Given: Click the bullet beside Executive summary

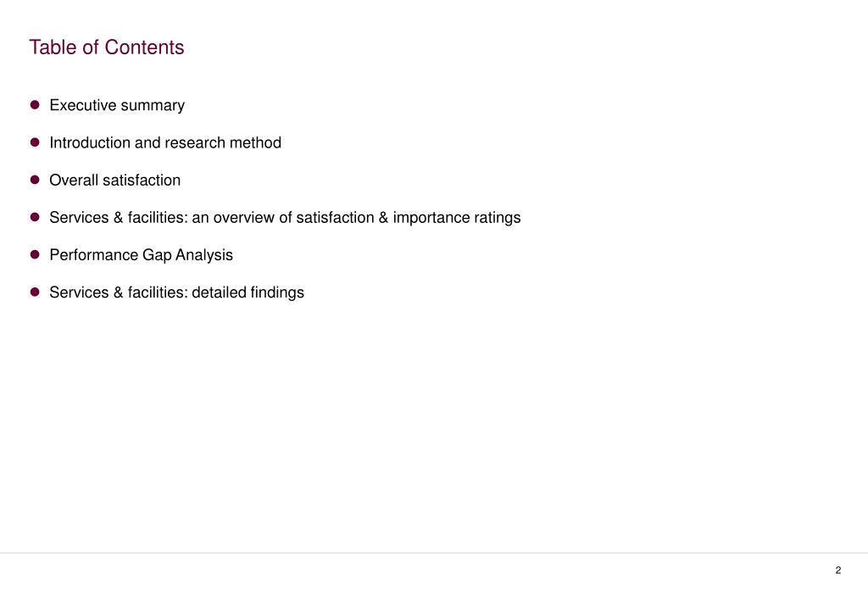Looking at the screenshot, I should (35, 105).
